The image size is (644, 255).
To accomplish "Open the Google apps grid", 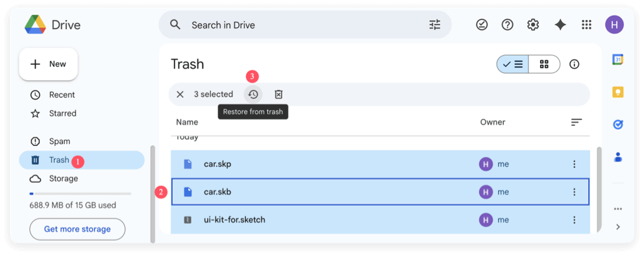I will (586, 25).
